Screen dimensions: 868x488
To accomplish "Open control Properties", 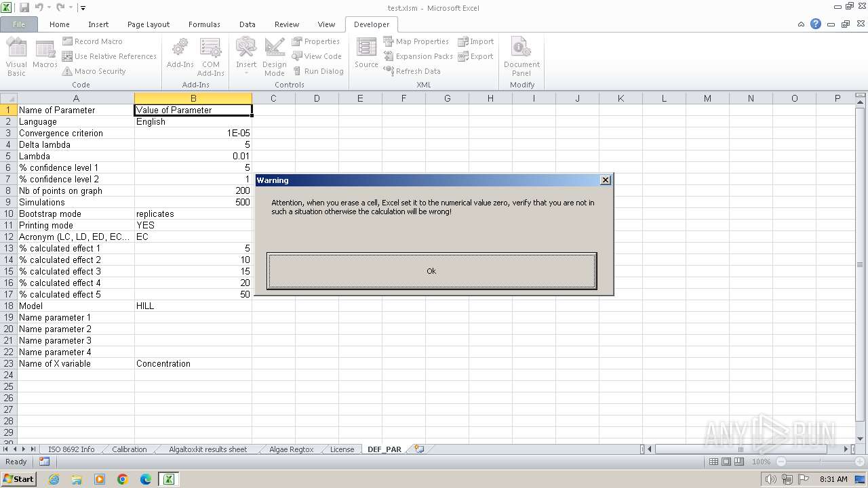I will 316,41.
